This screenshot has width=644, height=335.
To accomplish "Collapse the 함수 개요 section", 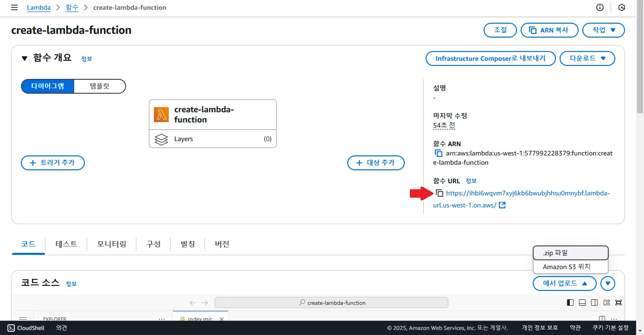I will (x=25, y=58).
